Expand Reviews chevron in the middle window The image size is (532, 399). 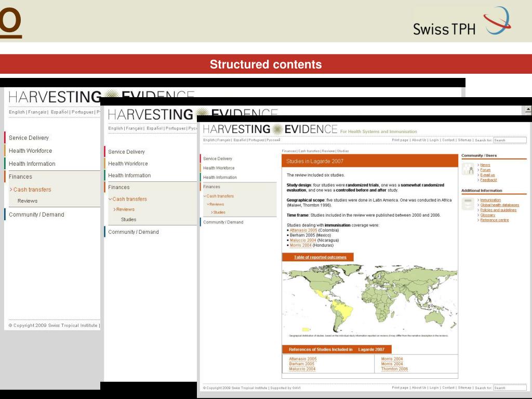pyautogui.click(x=115, y=209)
